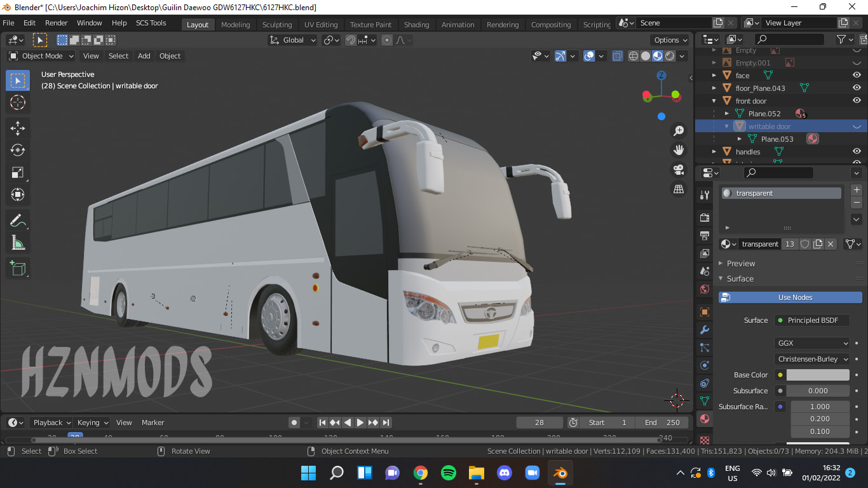Open the Material properties tab
The image size is (868, 488).
(705, 419)
